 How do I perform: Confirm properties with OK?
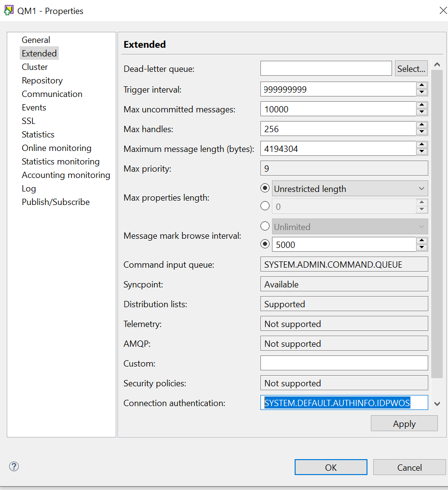coord(331,467)
